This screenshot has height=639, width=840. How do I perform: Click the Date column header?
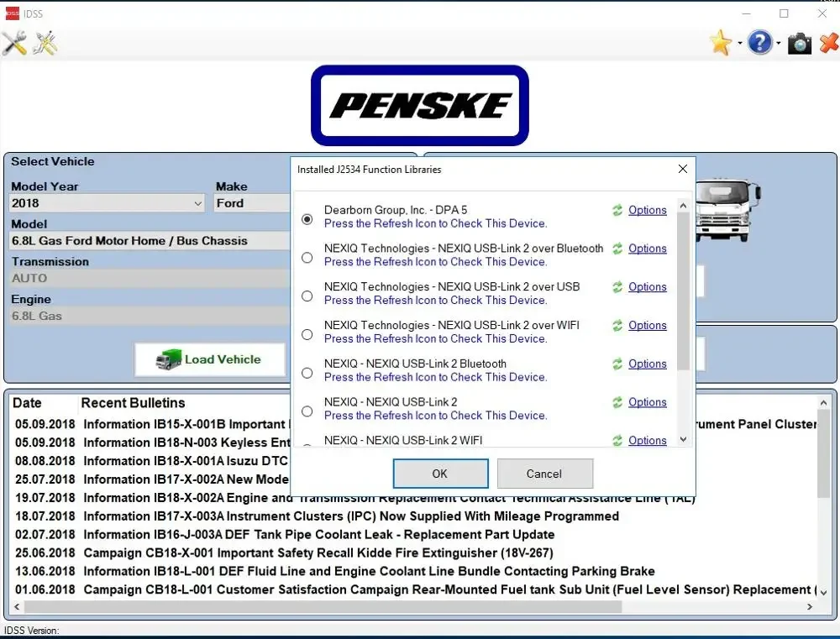click(x=27, y=403)
